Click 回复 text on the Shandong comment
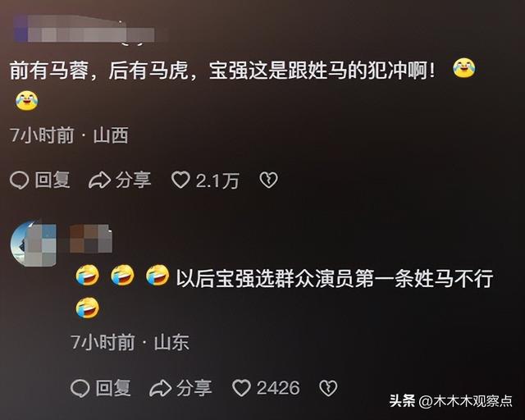The width and height of the screenshot is (525, 420). [x=113, y=388]
